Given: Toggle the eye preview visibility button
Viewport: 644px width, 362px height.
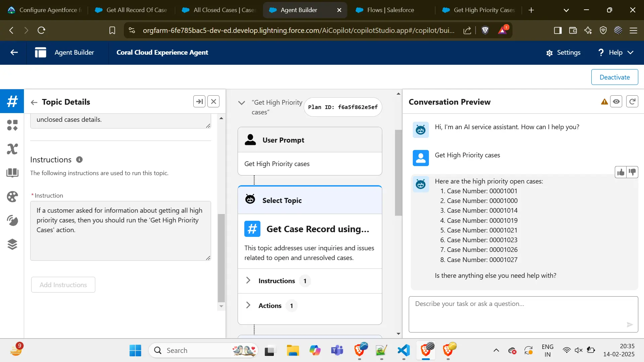Looking at the screenshot, I should (x=616, y=101).
